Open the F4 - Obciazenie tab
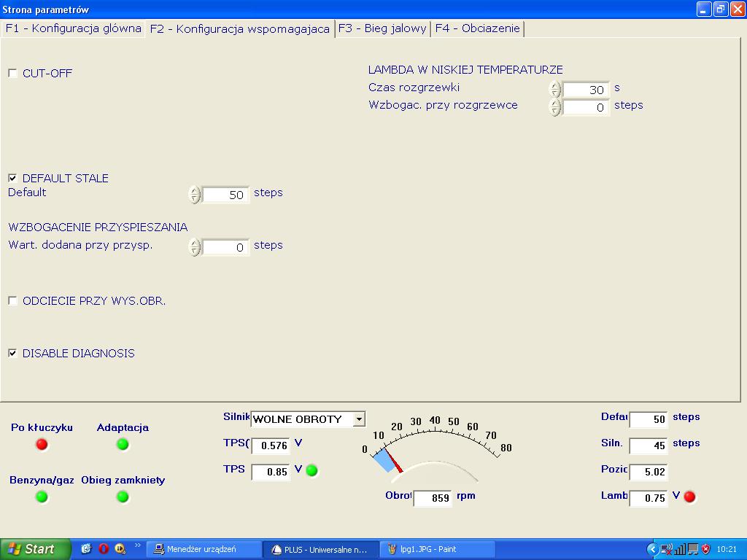The height and width of the screenshot is (560, 747). click(477, 28)
